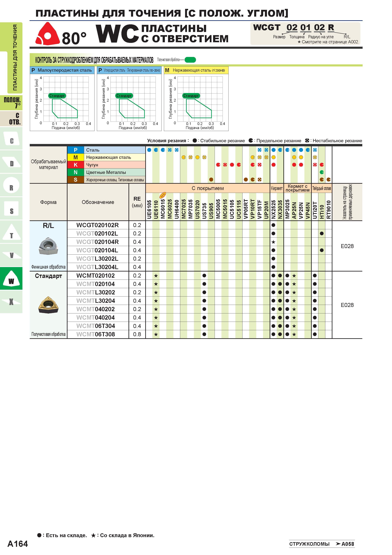This screenshot has height=555, width=392.
Task: Select the green N non-ferrous badge
Action: tap(76, 172)
